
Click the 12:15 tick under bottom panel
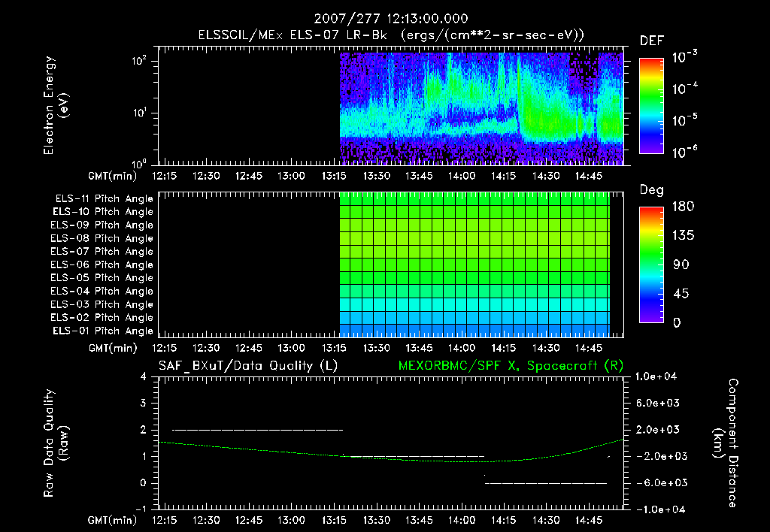pos(164,520)
